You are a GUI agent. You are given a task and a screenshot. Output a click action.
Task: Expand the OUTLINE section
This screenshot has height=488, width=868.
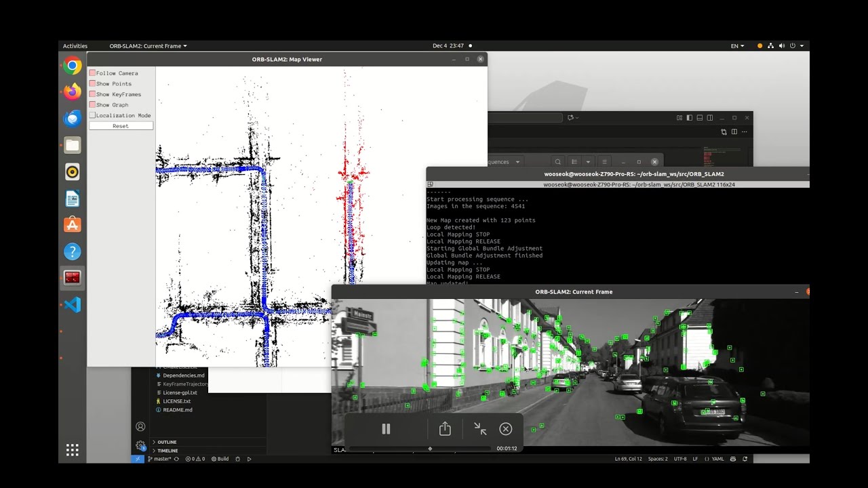pyautogui.click(x=166, y=442)
